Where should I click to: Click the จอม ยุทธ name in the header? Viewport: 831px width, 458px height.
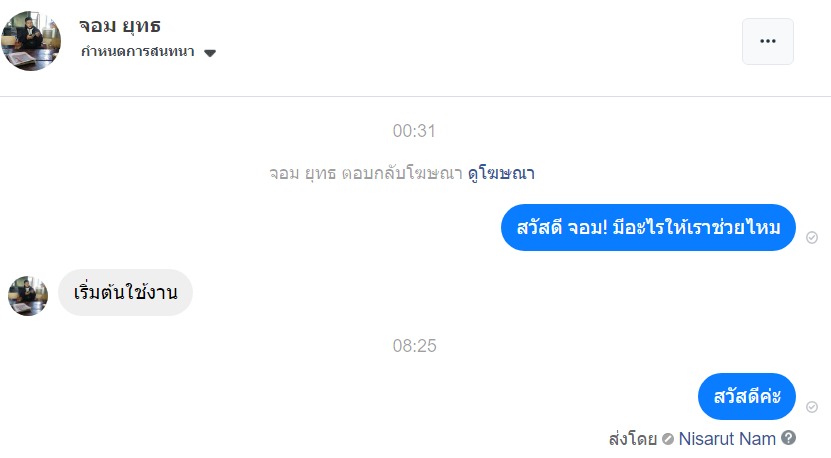120,25
